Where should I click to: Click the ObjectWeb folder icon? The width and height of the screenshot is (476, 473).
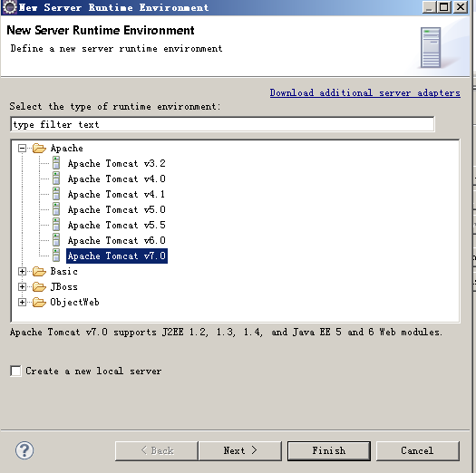click(x=39, y=302)
